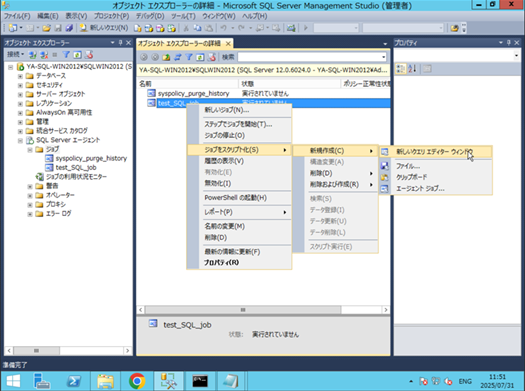Open Server Manager from the taskbar
The height and width of the screenshot is (391, 525).
tap(43, 381)
